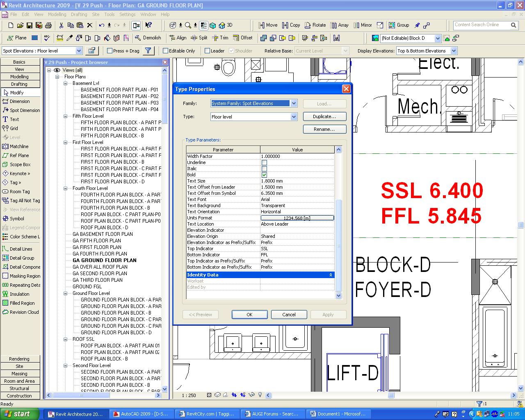This screenshot has height=420, width=525.
Task: Cancel the Type Properties dialog
Action: [x=289, y=315]
